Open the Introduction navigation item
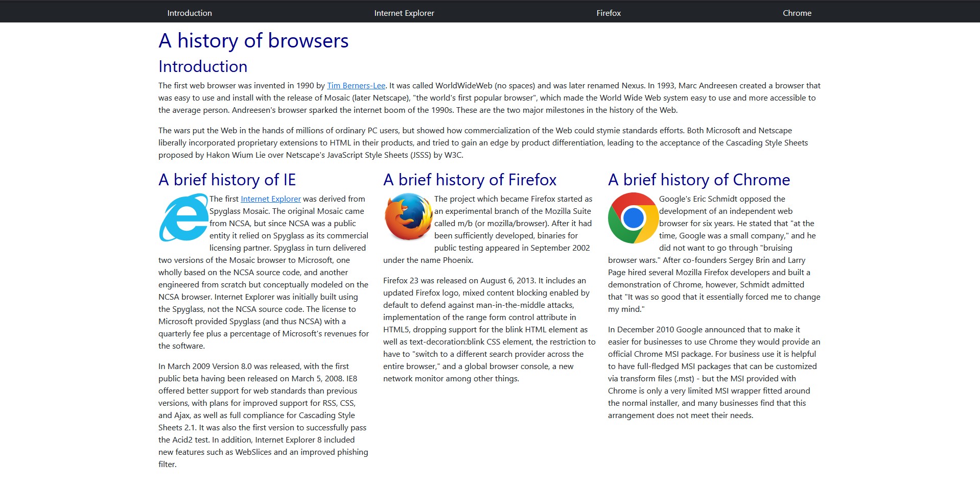Viewport: 980px width, 489px height. tap(190, 13)
